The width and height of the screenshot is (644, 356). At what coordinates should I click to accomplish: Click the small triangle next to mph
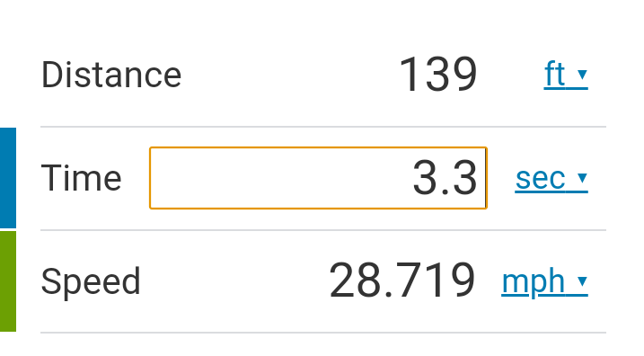pyautogui.click(x=582, y=280)
